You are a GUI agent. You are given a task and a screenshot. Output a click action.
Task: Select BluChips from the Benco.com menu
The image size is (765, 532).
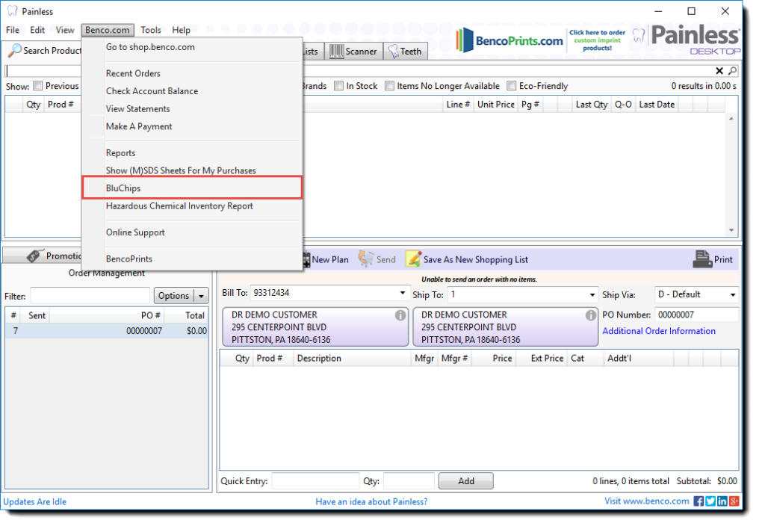(123, 188)
